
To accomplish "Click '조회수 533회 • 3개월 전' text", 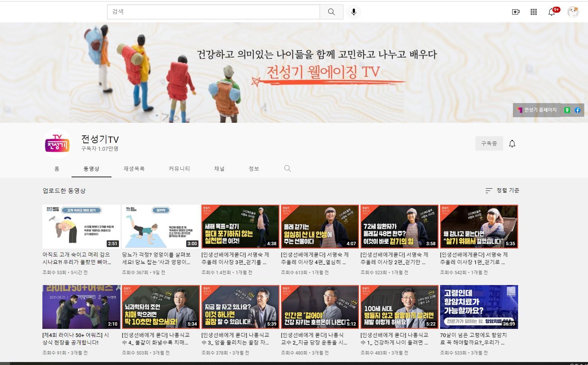I will (464, 353).
